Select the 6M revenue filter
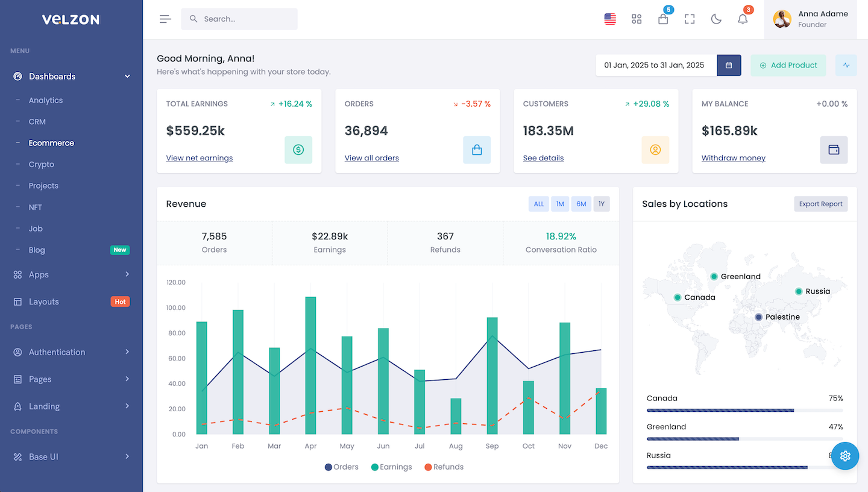The width and height of the screenshot is (868, 492). [581, 204]
